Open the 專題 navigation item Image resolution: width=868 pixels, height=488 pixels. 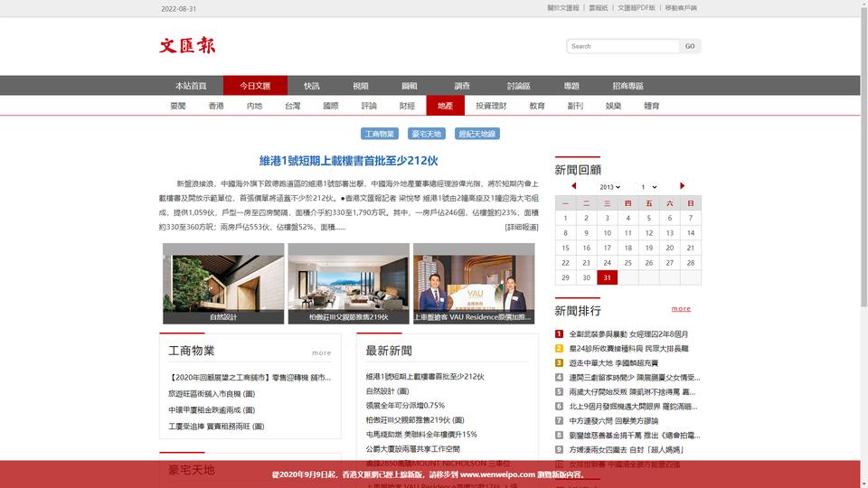(x=571, y=86)
